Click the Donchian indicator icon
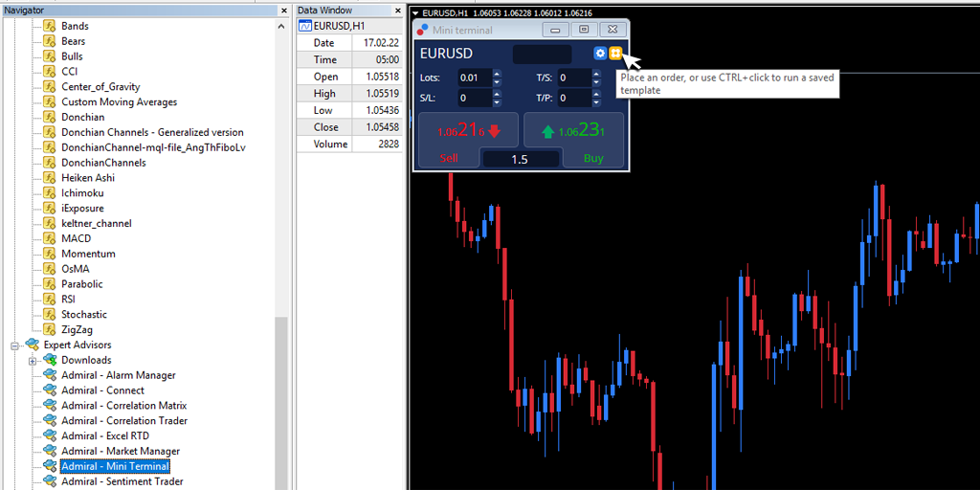 (x=50, y=117)
